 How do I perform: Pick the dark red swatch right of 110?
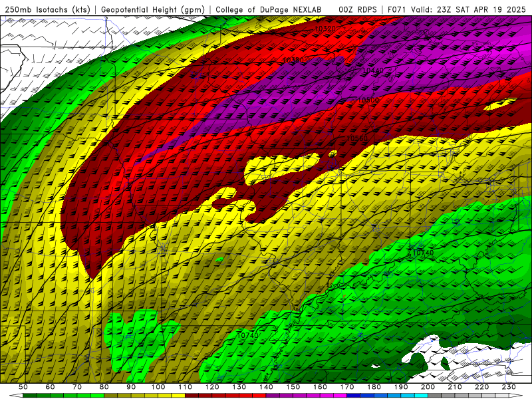[x=192, y=396]
